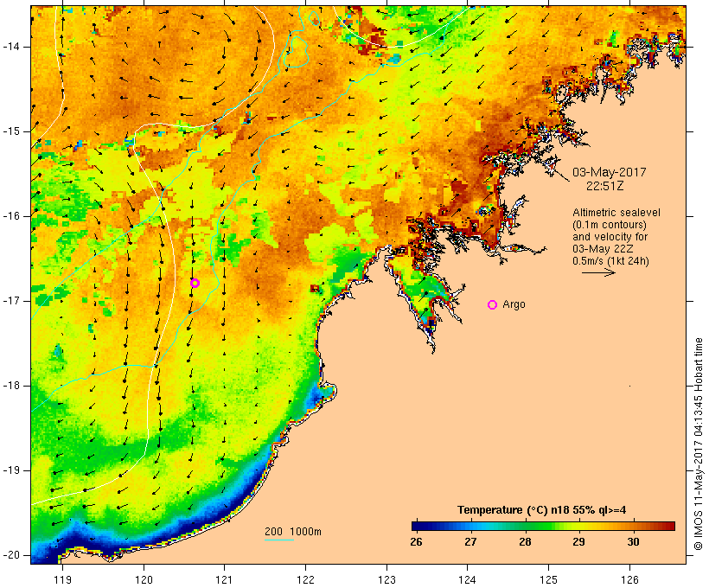Click the '0.5m/s (1kt 24h)' velocity scale text
The width and height of the screenshot is (709, 588).
611,261
